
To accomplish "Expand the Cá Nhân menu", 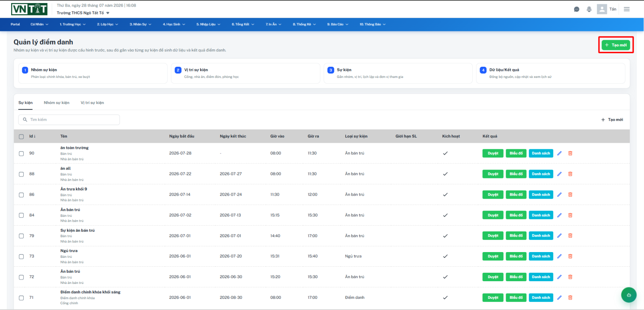I will pyautogui.click(x=39, y=25).
